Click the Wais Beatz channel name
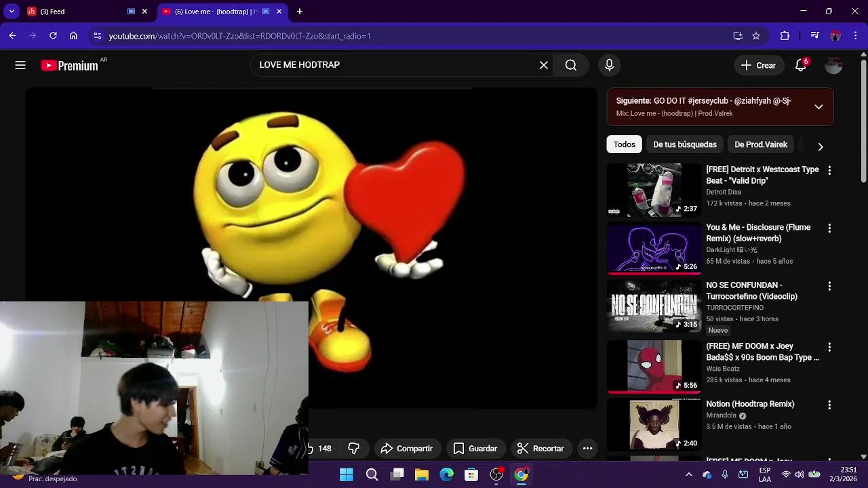This screenshot has width=868, height=488. [723, 369]
